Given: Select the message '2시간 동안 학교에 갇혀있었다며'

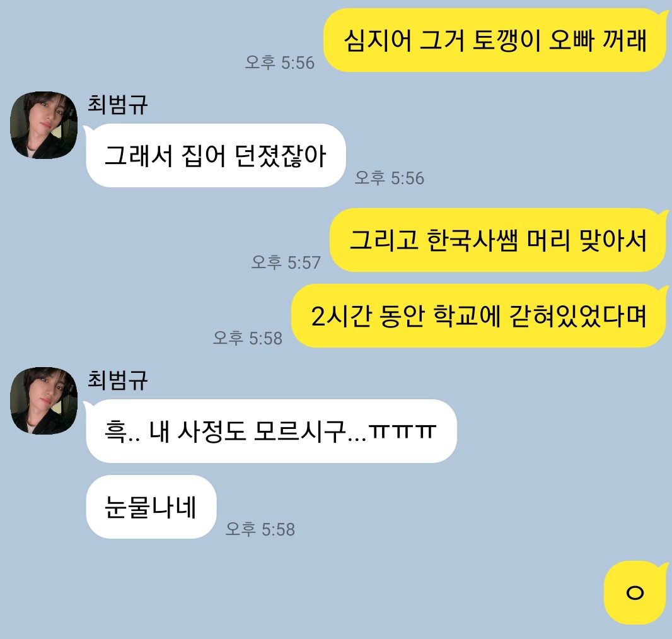Looking at the screenshot, I should point(478,315).
